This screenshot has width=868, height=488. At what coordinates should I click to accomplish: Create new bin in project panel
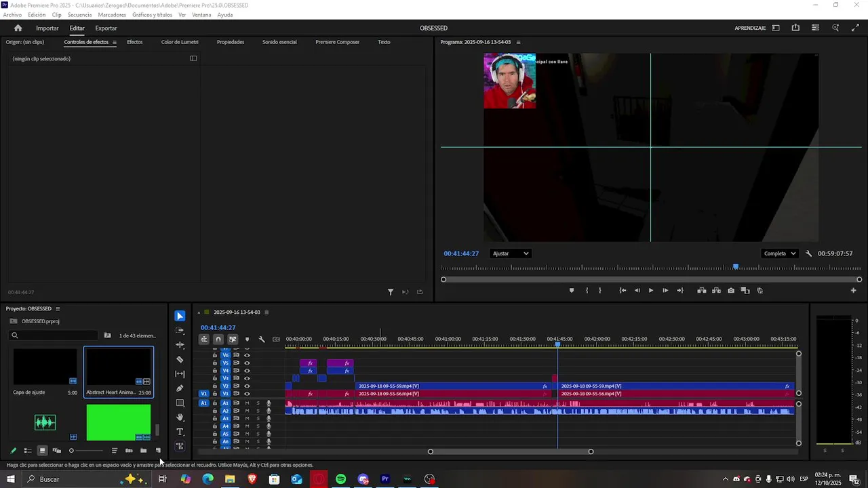[x=143, y=450]
